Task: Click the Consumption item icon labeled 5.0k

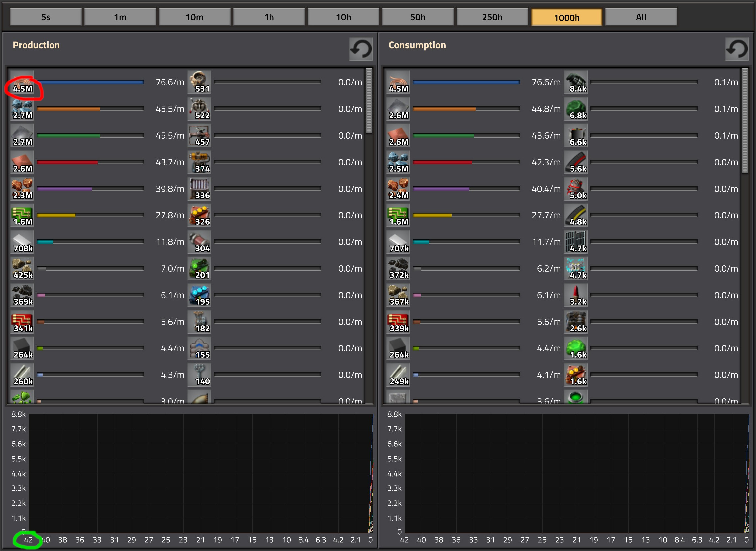Action: pos(576,189)
